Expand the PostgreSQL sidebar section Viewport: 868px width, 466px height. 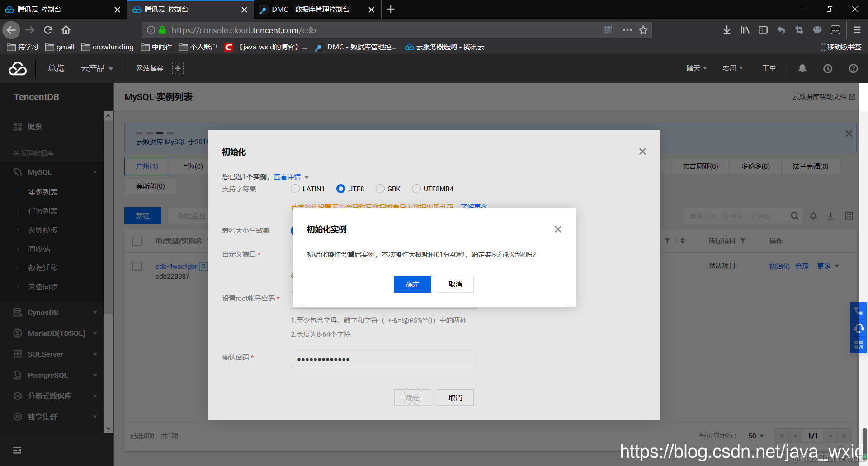click(95, 375)
